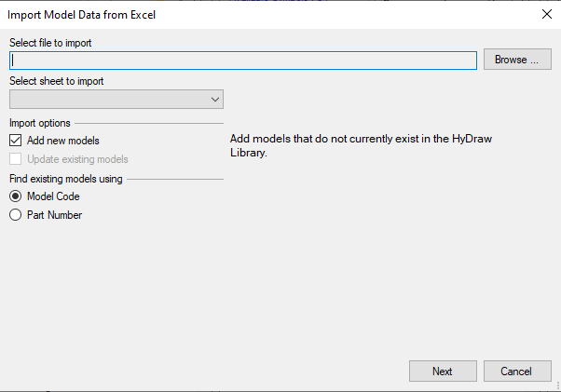This screenshot has height=392, width=561.
Task: Click the 'Select file to import' label
Action: (50, 43)
